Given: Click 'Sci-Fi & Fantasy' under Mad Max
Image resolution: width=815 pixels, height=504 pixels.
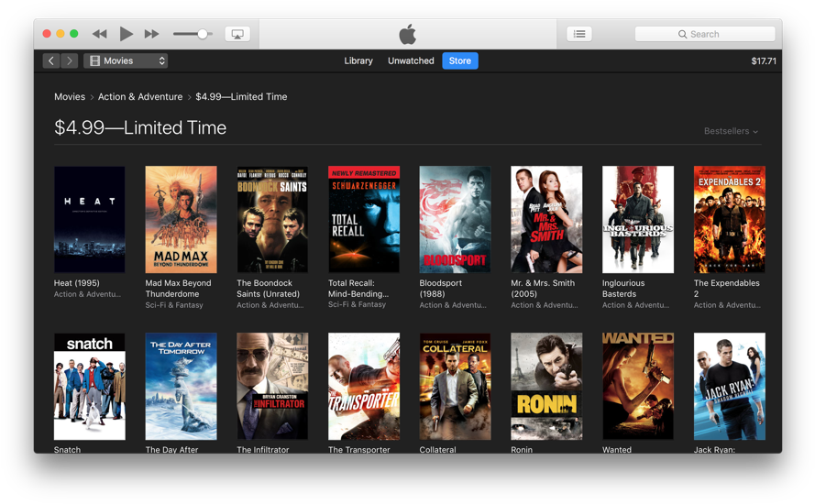Looking at the screenshot, I should 174,305.
